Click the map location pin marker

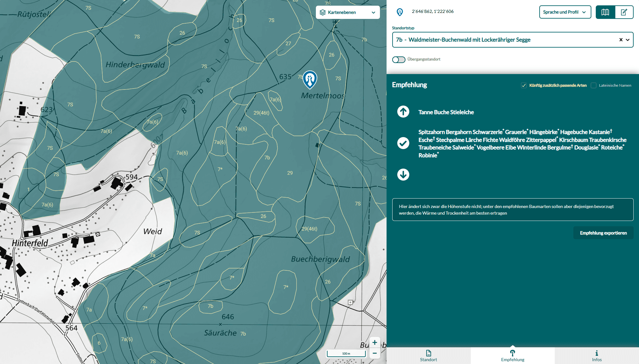310,79
